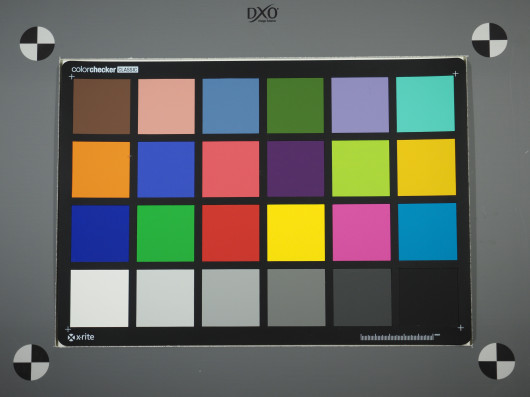Image resolution: width=530 pixels, height=397 pixels.
Task: Click the DXO logo at top
Action: (x=263, y=15)
